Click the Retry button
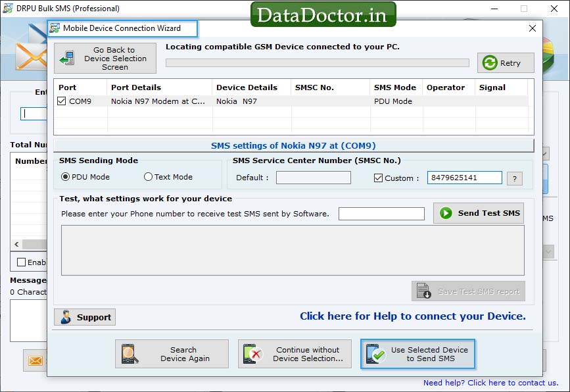Viewport: 570px width, 392px height. (x=506, y=63)
